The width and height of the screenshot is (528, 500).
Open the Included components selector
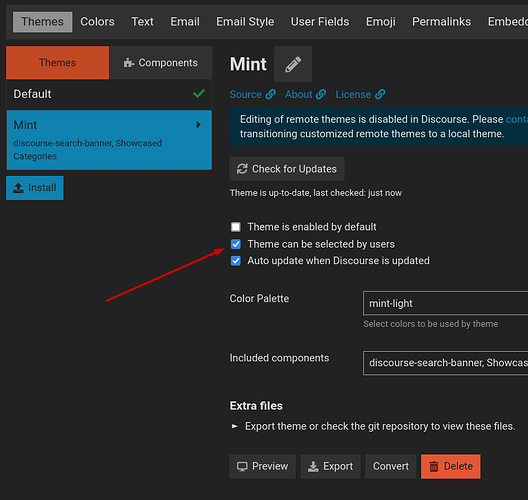pyautogui.click(x=446, y=363)
